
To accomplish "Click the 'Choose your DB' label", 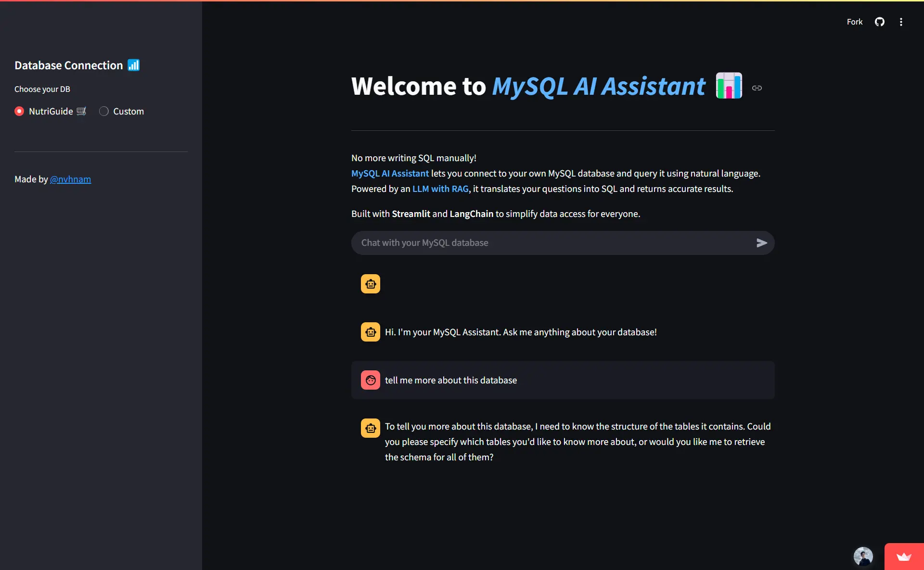I will (x=42, y=89).
